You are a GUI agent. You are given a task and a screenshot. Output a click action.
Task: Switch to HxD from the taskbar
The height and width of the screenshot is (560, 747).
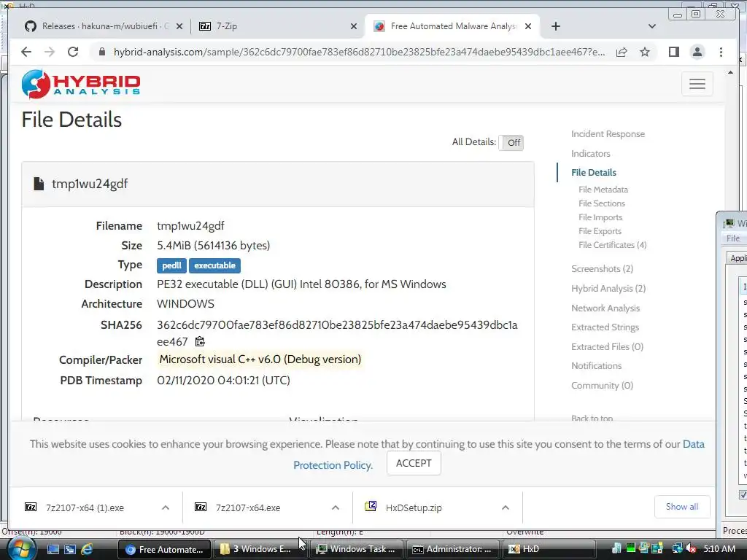click(549, 549)
